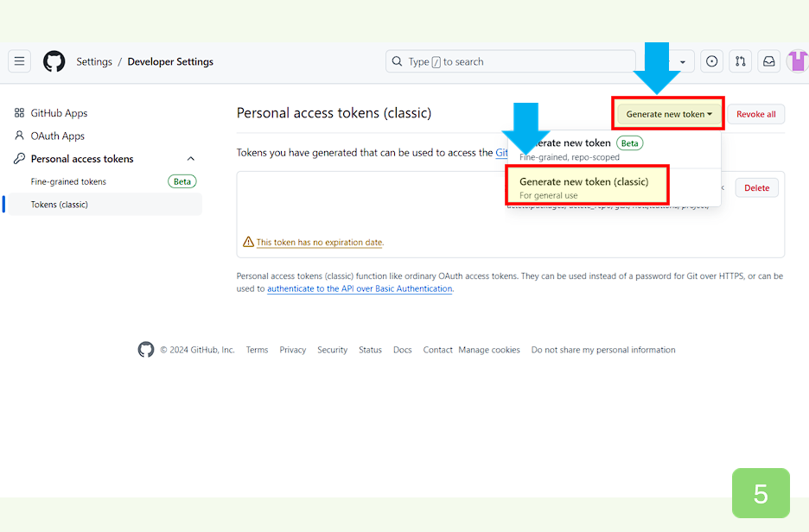
Task: Go to GitHub homepage via Octocat logo
Action: pyautogui.click(x=54, y=61)
